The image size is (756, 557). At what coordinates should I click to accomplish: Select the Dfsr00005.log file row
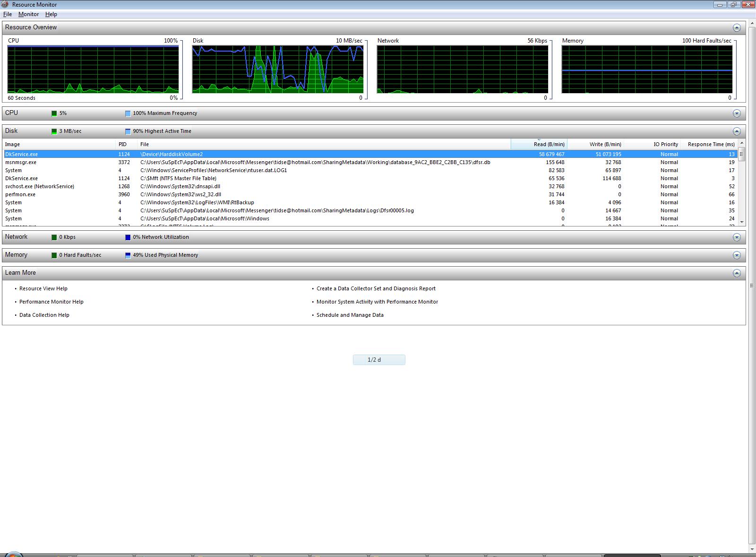coord(370,210)
